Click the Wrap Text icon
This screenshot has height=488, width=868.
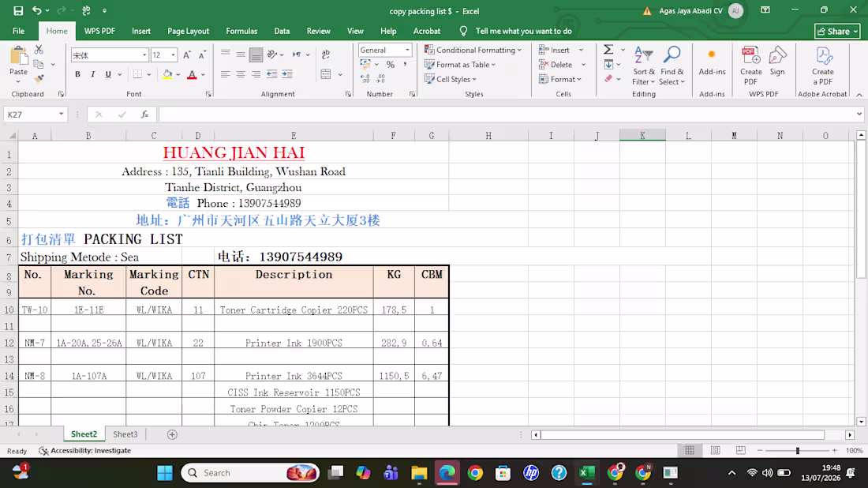pyautogui.click(x=325, y=54)
